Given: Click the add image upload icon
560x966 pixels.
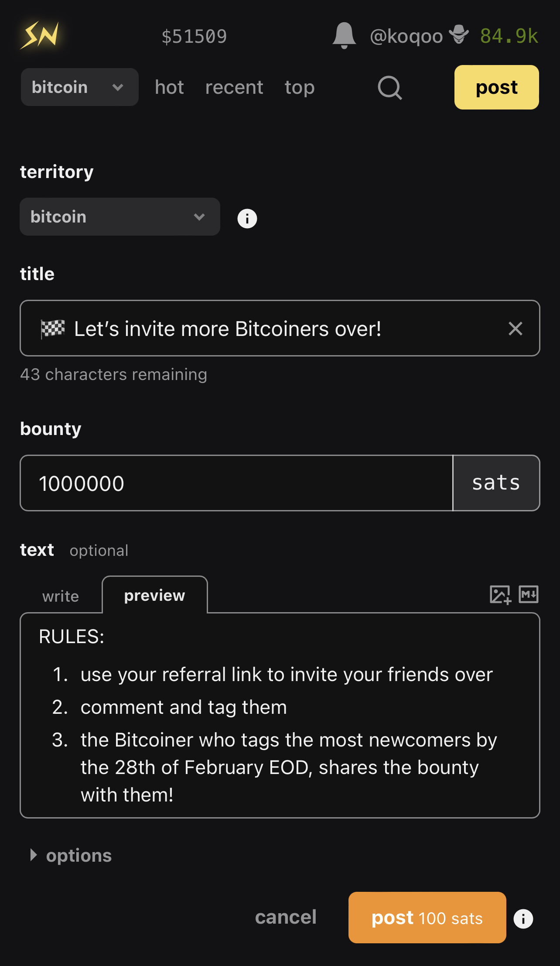Looking at the screenshot, I should point(500,595).
